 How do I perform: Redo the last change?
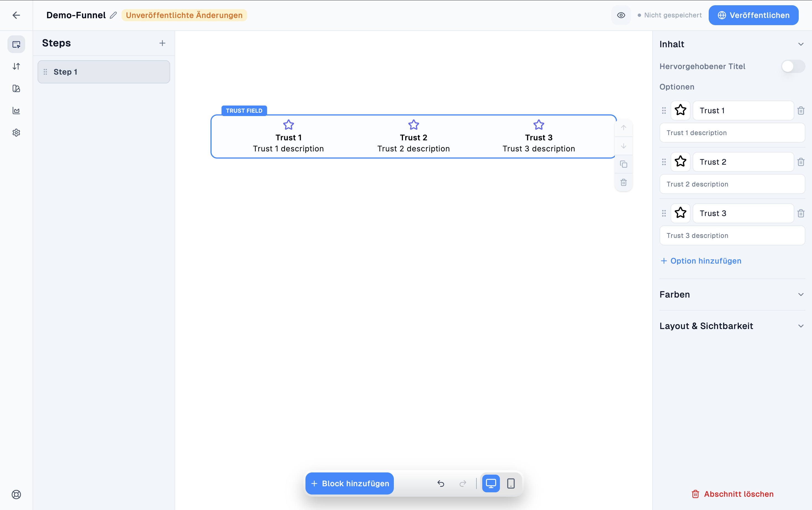point(463,483)
